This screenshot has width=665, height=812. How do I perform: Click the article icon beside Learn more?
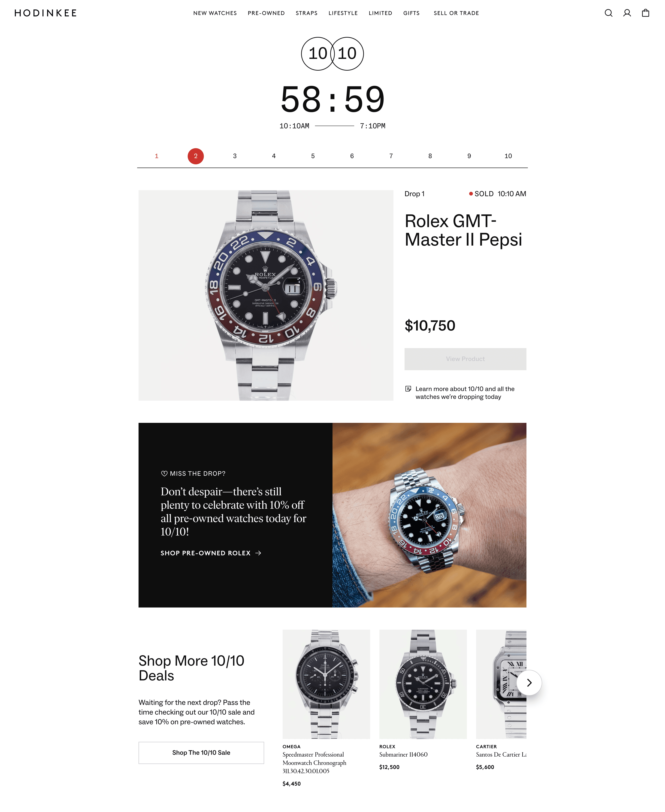click(408, 389)
